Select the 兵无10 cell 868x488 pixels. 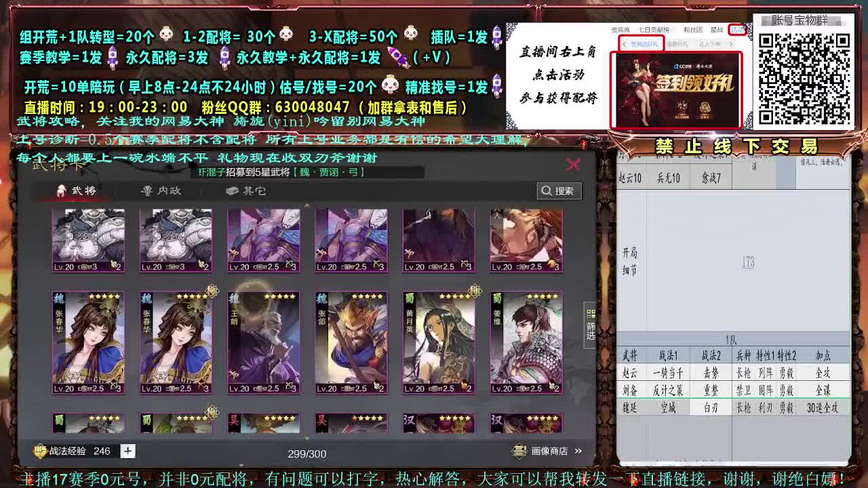[668, 178]
